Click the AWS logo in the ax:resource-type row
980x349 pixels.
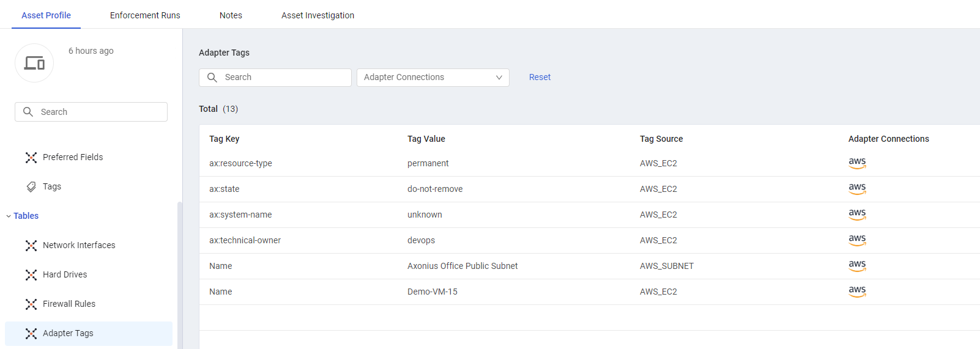point(857,163)
